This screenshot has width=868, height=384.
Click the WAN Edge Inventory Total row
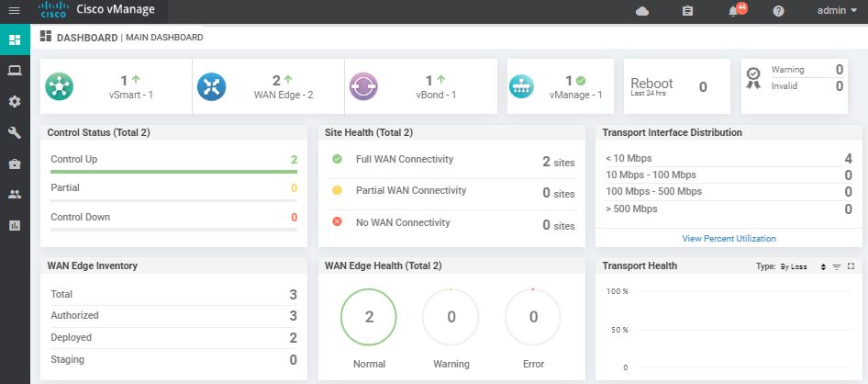[x=173, y=294]
